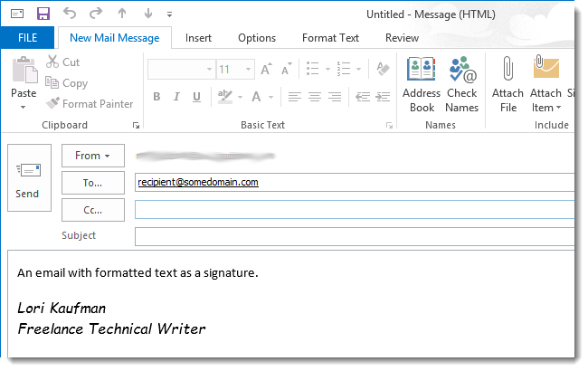The height and width of the screenshot is (371, 588).
Task: Redo the last action
Action: click(96, 14)
